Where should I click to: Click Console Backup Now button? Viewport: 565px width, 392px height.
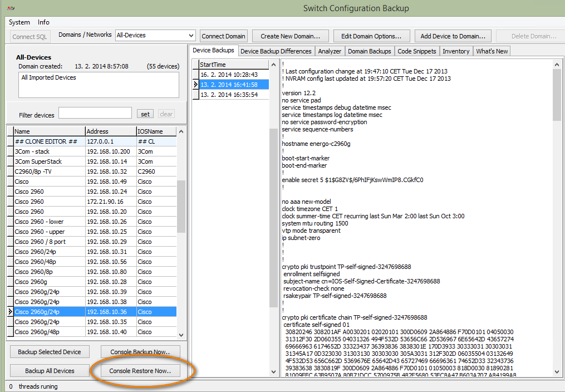[x=140, y=352]
